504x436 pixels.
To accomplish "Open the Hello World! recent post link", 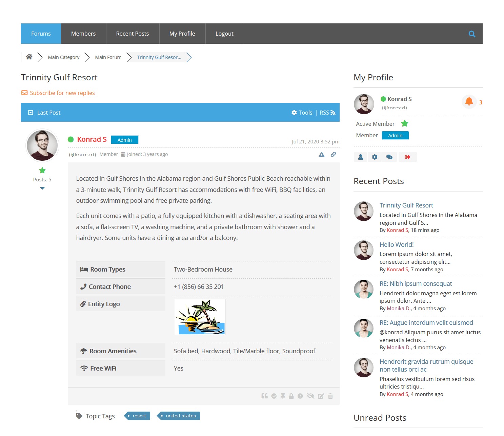I will (396, 244).
